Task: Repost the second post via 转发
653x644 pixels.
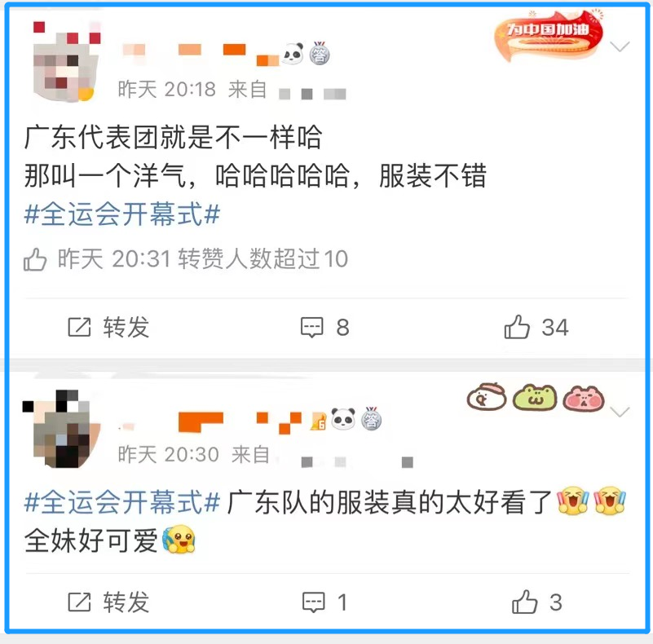Action: click(108, 602)
